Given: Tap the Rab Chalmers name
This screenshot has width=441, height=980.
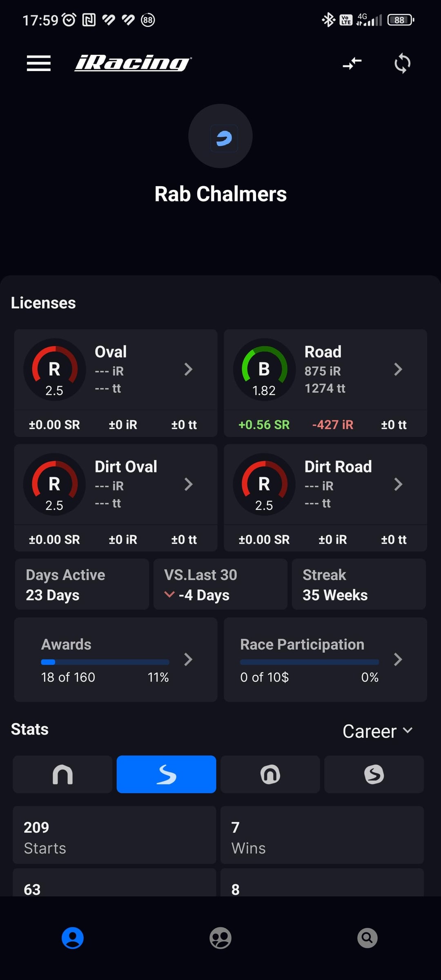Looking at the screenshot, I should pyautogui.click(x=220, y=194).
